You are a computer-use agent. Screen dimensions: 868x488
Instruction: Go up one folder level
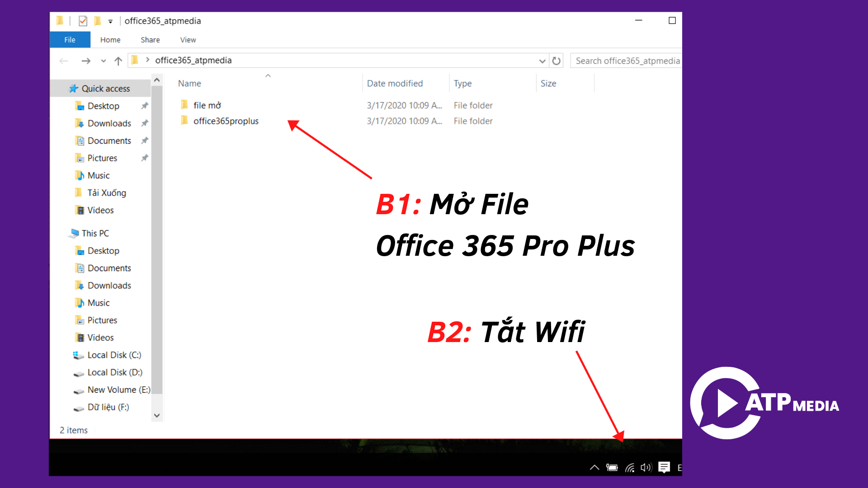click(x=118, y=61)
